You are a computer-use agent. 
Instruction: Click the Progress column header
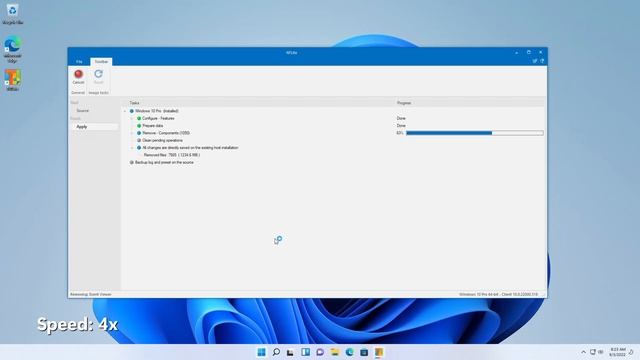coord(404,103)
